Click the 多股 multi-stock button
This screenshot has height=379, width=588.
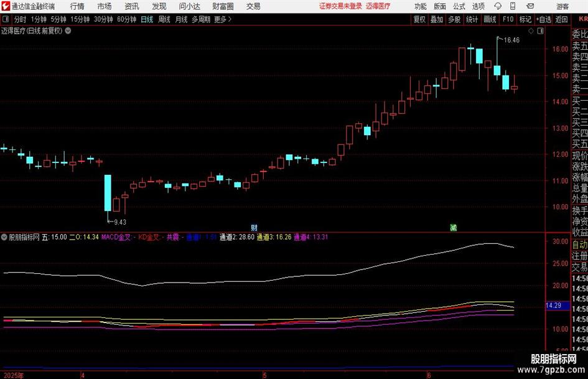[x=454, y=19]
